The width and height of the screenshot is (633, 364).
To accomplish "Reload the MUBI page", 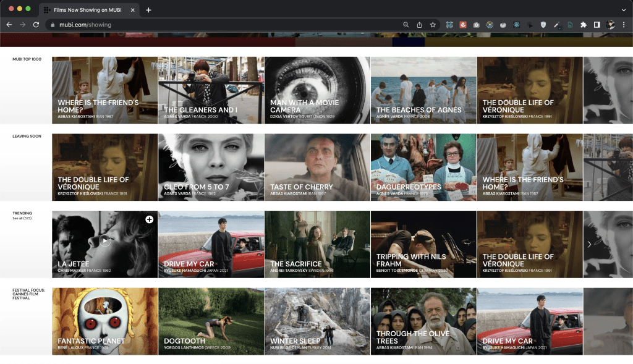I will tap(37, 25).
